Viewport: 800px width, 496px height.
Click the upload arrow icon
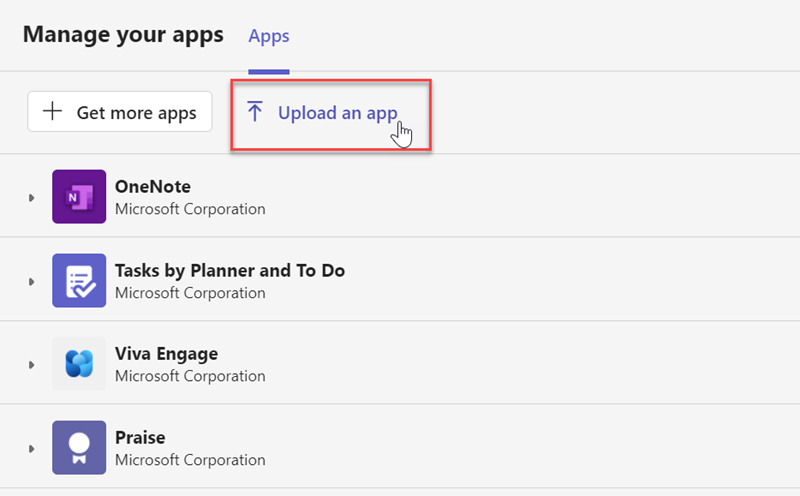255,111
